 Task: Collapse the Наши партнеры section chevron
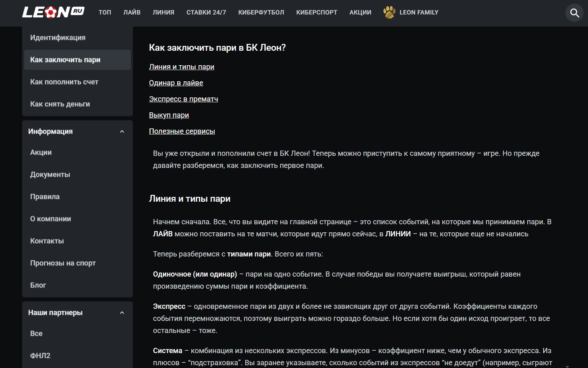pyautogui.click(x=122, y=313)
